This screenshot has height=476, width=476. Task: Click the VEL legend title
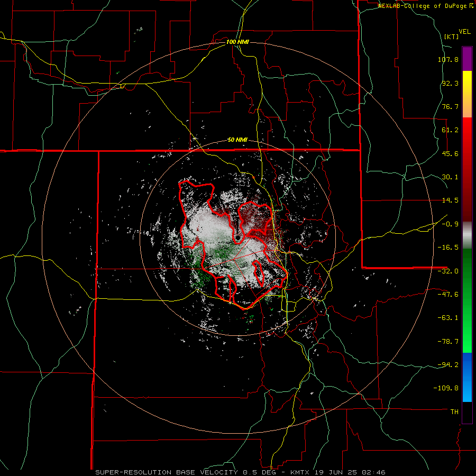click(464, 32)
